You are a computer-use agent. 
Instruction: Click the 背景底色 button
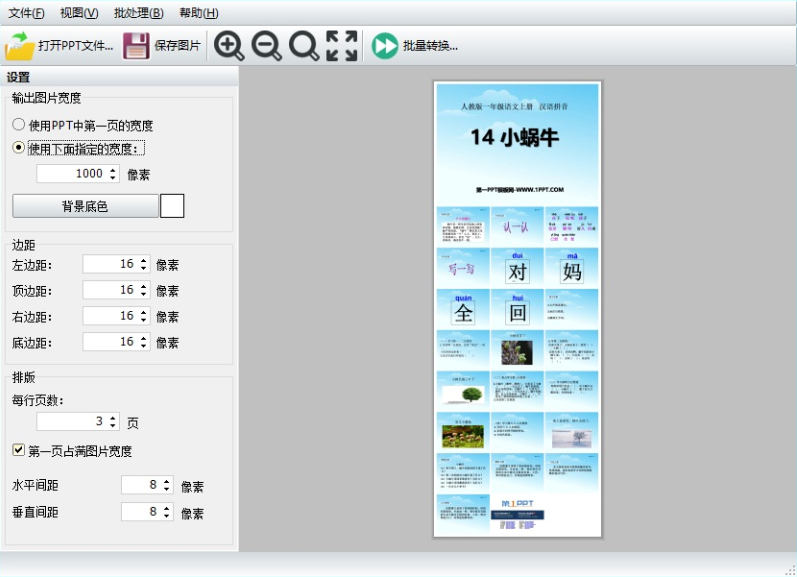tap(85, 206)
